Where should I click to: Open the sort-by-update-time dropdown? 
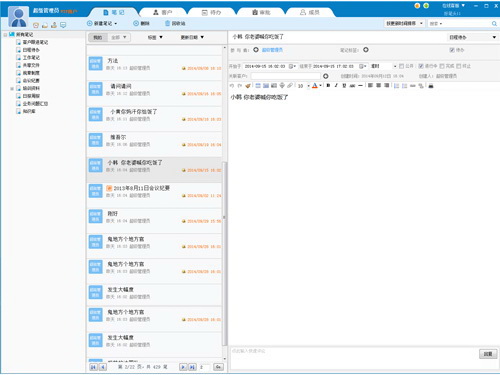pyautogui.click(x=404, y=23)
